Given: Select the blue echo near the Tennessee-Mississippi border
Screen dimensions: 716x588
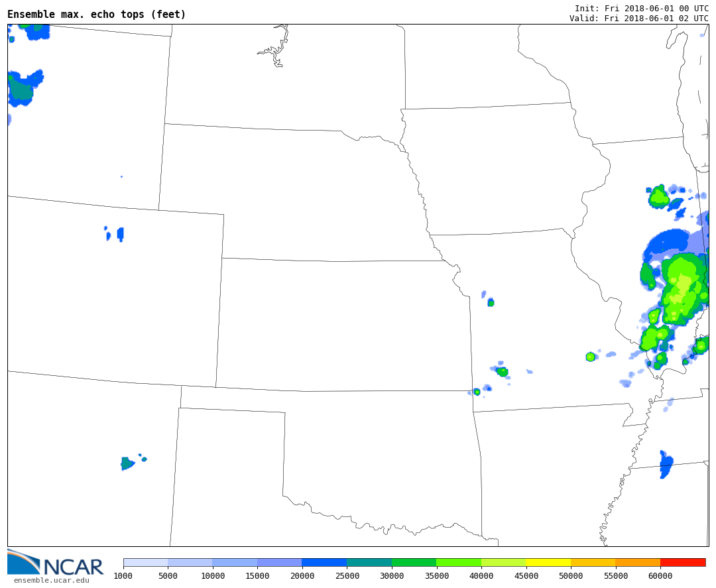Looking at the screenshot, I should [x=666, y=464].
